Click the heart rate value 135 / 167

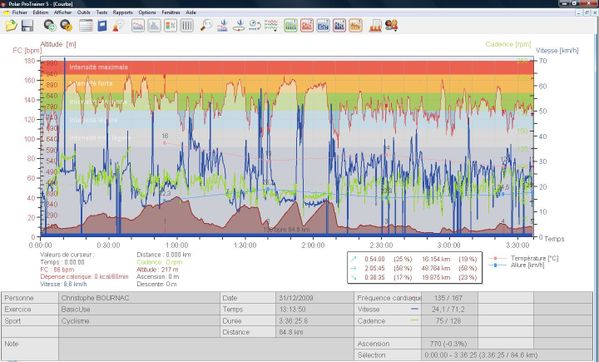point(448,298)
